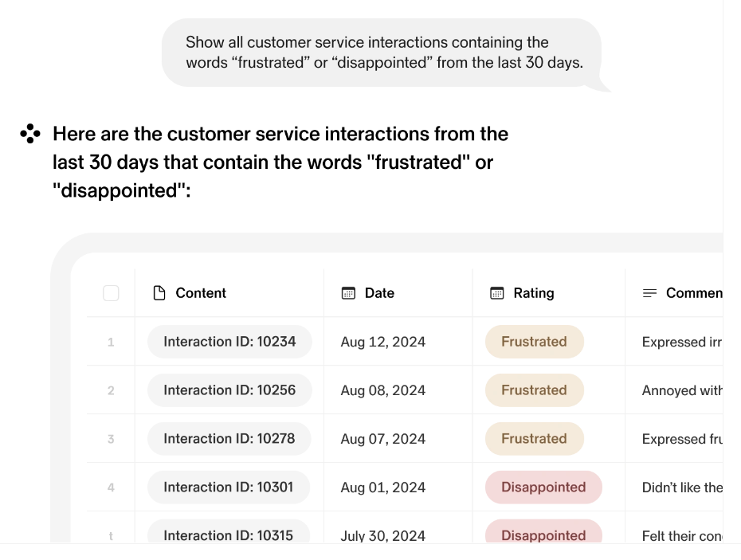741x560 pixels.
Task: Click the calendar icon beside Rating header
Action: coord(497,293)
